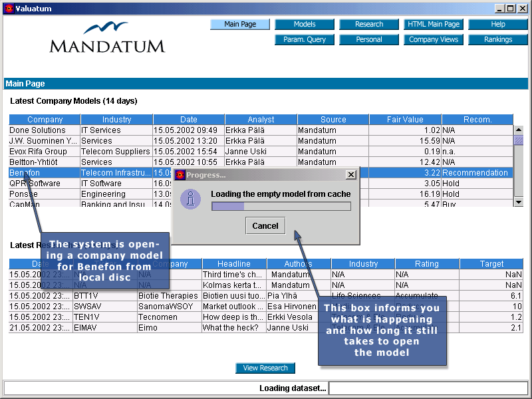
Task: Open the Personal section
Action: [369, 39]
